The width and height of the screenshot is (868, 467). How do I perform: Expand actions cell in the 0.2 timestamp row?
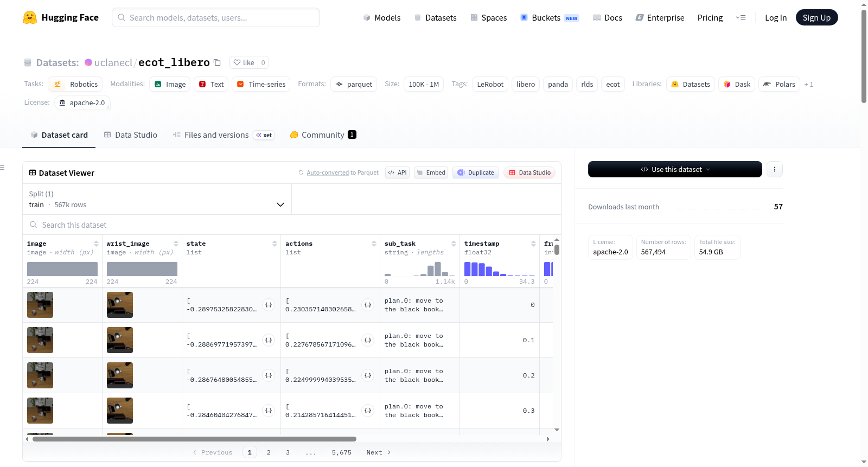(x=368, y=375)
